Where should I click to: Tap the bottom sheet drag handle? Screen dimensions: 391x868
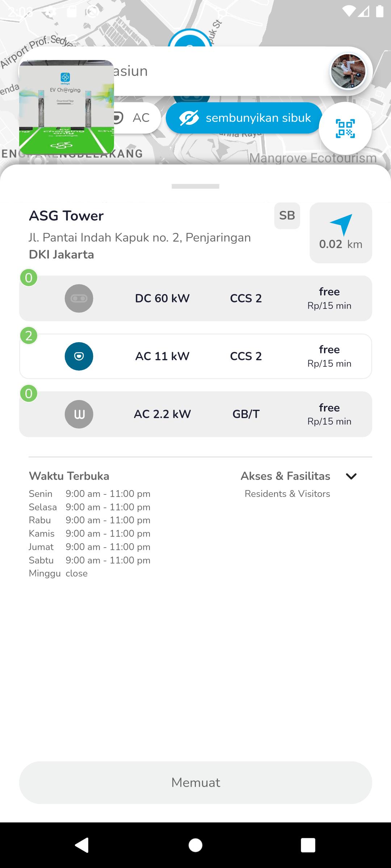click(x=195, y=186)
